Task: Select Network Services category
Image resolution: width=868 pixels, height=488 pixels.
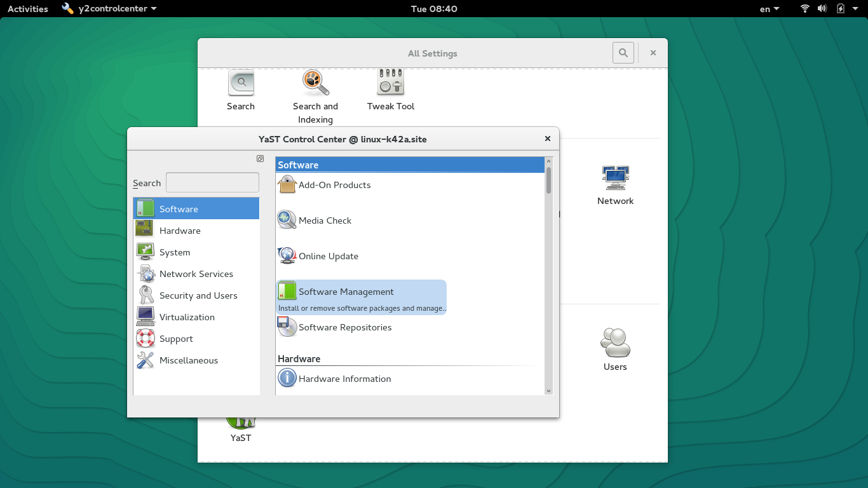Action: (196, 274)
